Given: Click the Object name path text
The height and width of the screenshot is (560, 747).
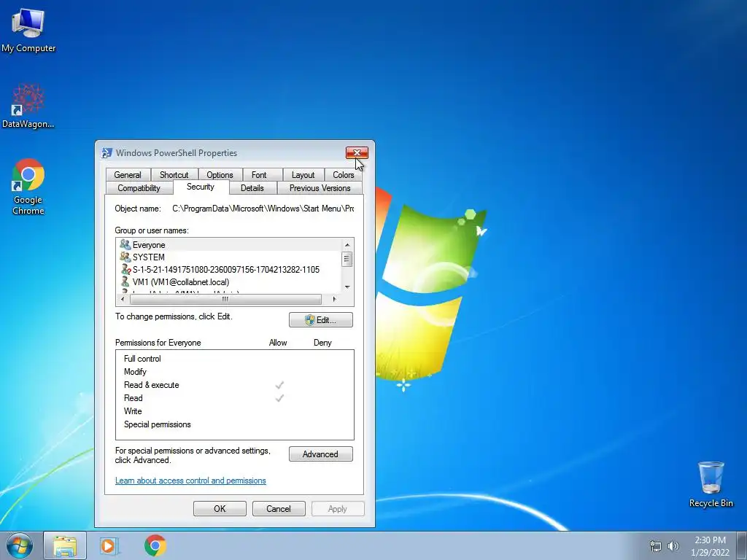Looking at the screenshot, I should (x=263, y=209).
